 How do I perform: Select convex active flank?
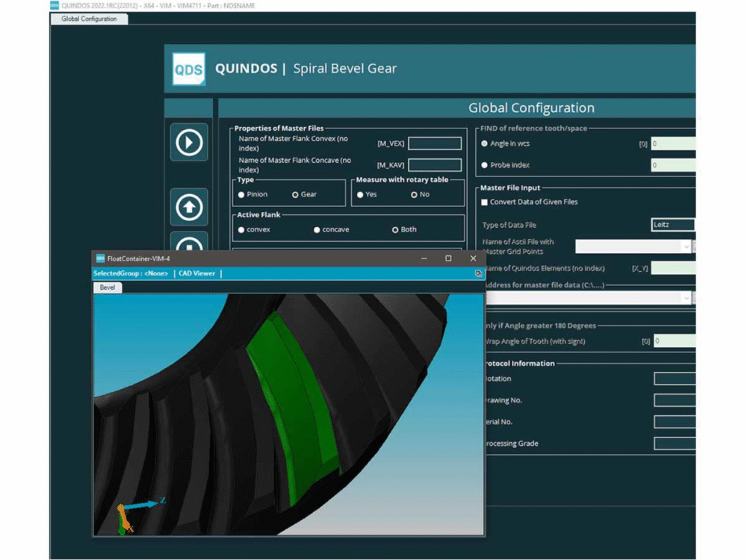(x=241, y=230)
